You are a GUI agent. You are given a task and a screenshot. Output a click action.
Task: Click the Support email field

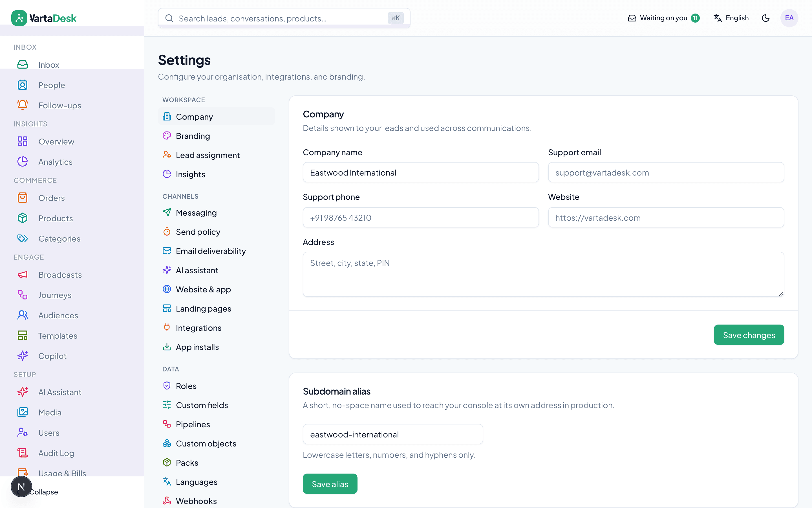click(666, 172)
